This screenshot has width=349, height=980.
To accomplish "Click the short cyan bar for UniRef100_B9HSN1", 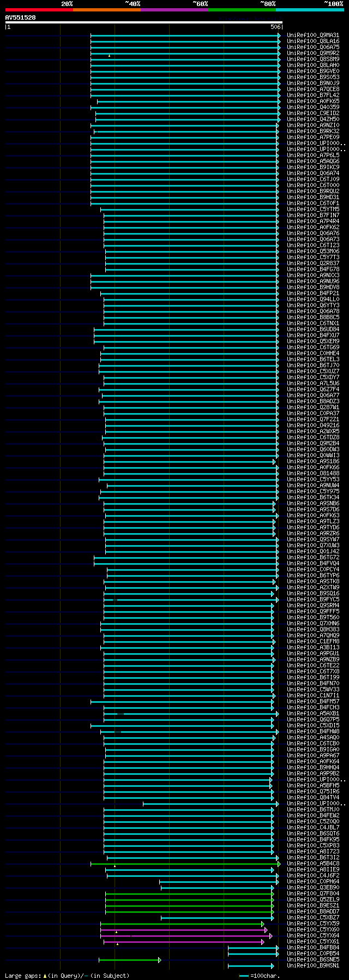I will pyautogui.click(x=251, y=966).
